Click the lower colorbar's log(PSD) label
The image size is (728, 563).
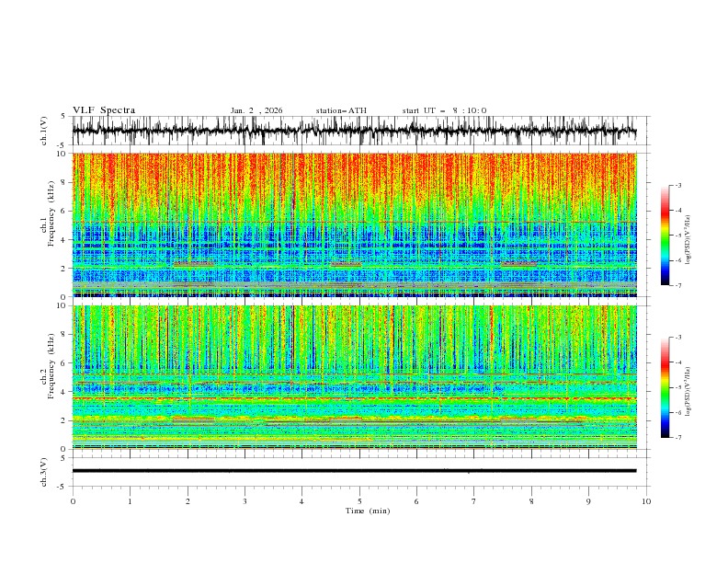pyautogui.click(x=688, y=391)
